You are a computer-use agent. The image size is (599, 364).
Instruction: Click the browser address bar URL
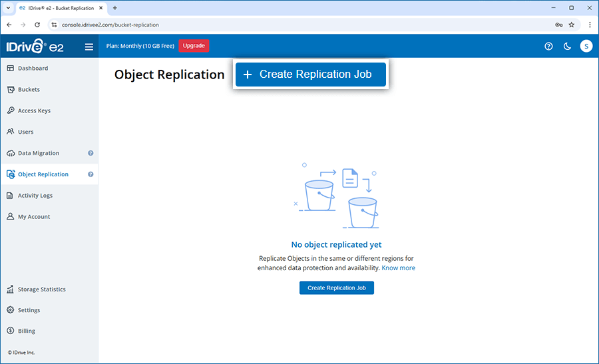266,25
